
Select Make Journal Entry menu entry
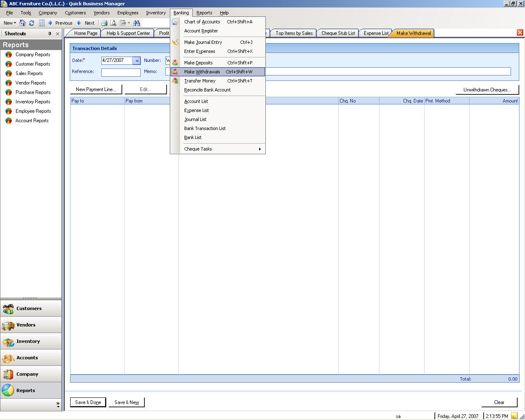point(218,42)
